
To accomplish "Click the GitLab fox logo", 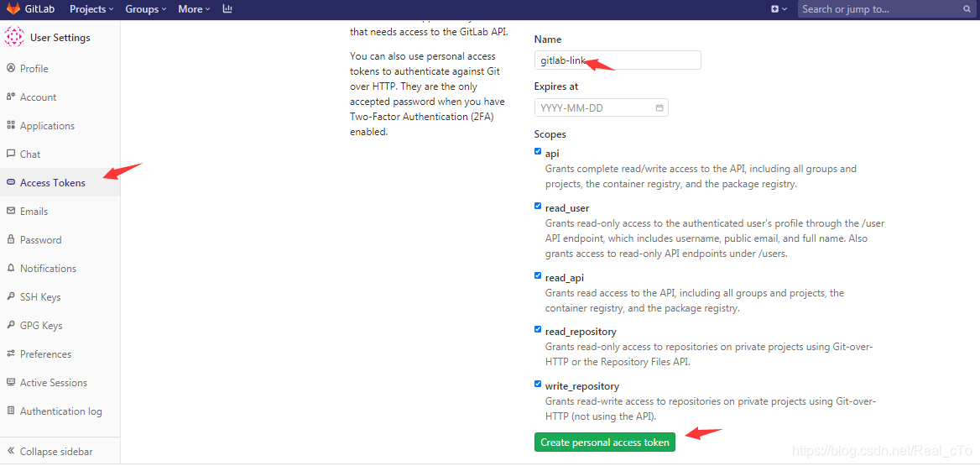I will click(x=13, y=9).
